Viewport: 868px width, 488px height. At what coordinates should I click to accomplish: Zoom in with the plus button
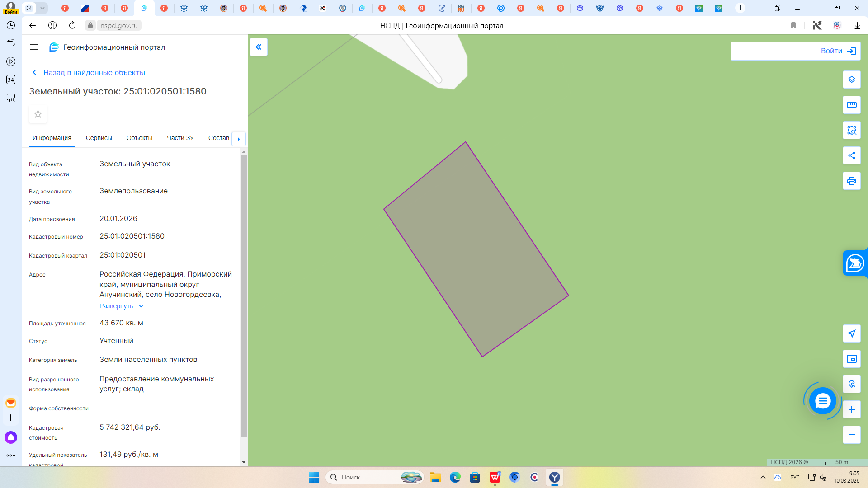851,409
